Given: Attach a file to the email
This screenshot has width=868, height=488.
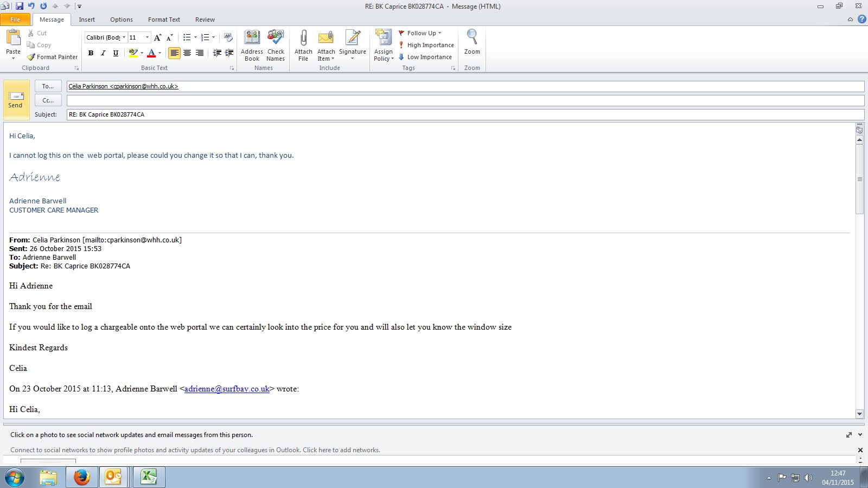Looking at the screenshot, I should 303,46.
